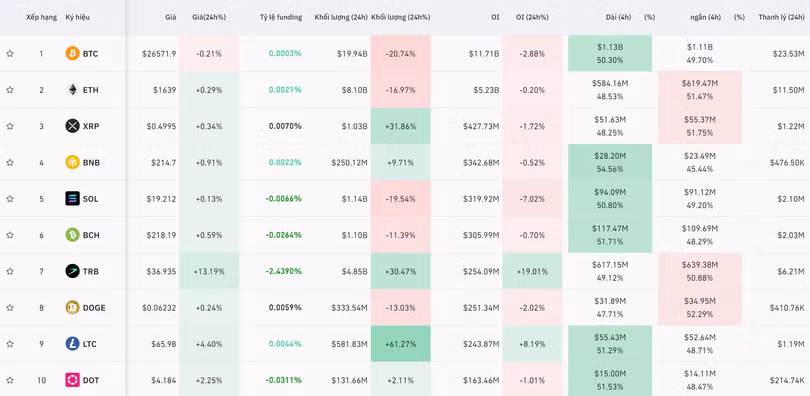This screenshot has width=810, height=396.
Task: Click LTC volume change +61.27%
Action: click(x=400, y=344)
